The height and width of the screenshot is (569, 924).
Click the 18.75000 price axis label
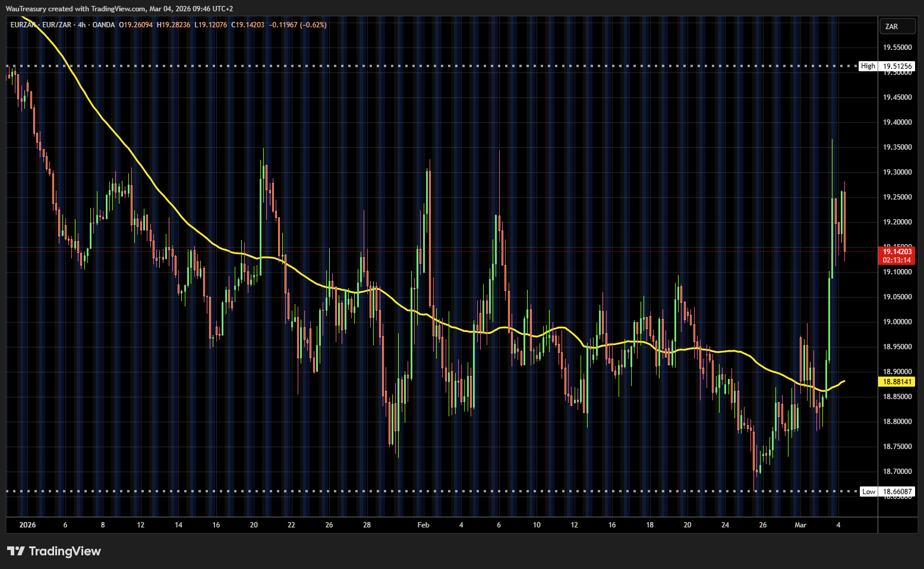click(x=897, y=447)
